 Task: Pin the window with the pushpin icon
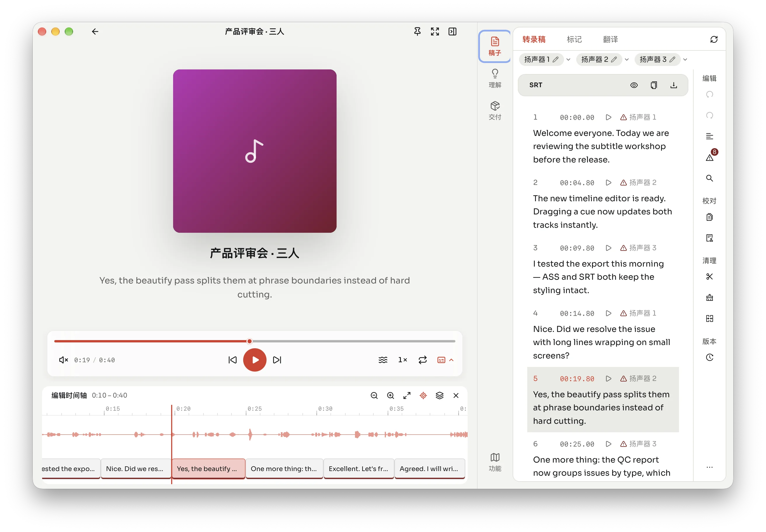[417, 32]
